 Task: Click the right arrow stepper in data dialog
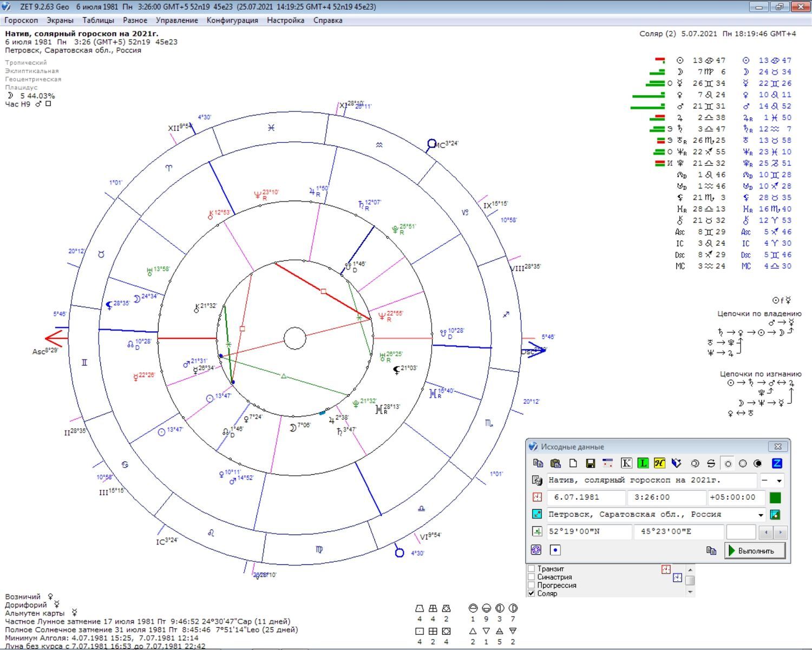click(x=780, y=532)
